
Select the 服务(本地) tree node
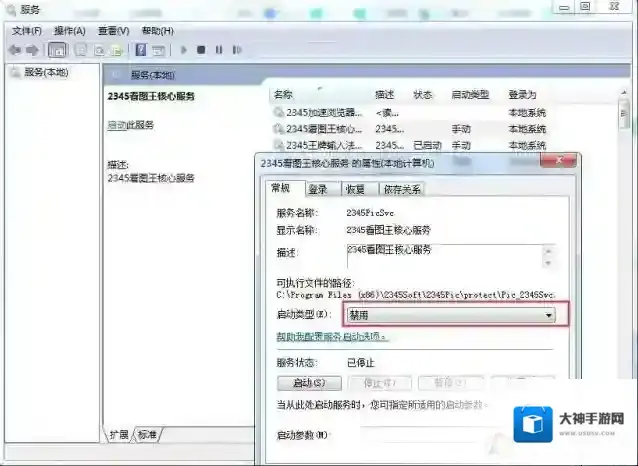[x=46, y=72]
